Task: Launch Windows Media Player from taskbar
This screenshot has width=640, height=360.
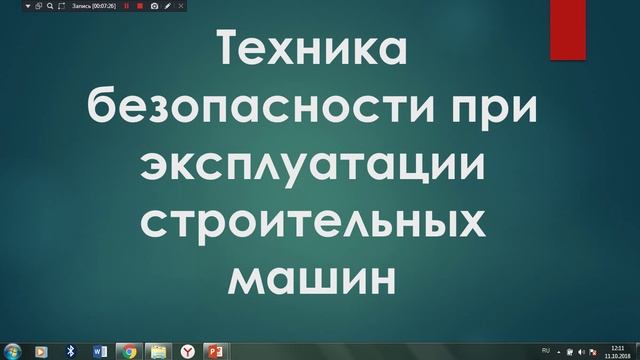Action: pos(41,351)
